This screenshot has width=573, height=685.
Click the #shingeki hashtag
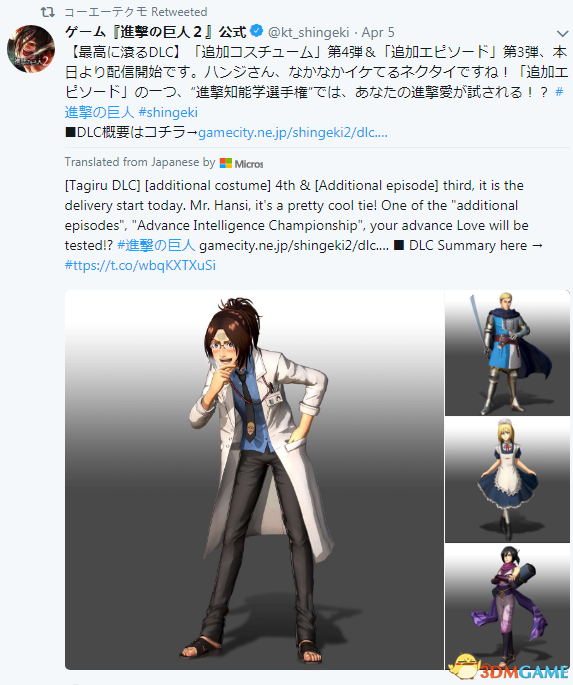pyautogui.click(x=168, y=112)
